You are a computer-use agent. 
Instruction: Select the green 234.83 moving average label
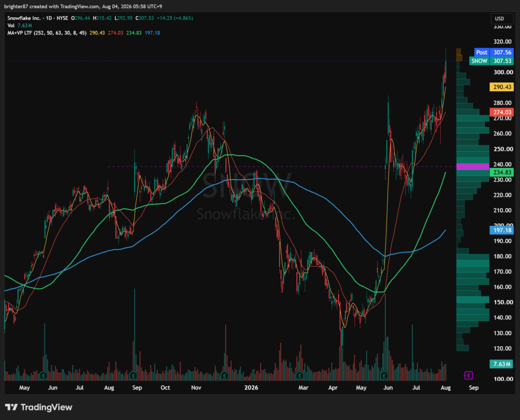[502, 172]
